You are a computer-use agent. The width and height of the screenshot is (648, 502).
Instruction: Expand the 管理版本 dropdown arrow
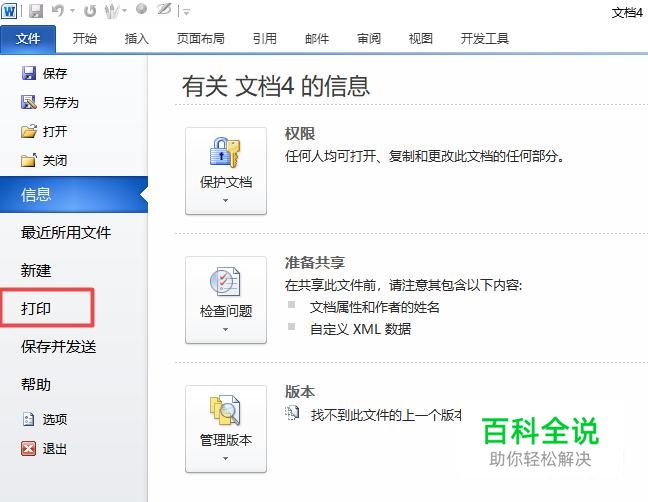pyautogui.click(x=226, y=458)
